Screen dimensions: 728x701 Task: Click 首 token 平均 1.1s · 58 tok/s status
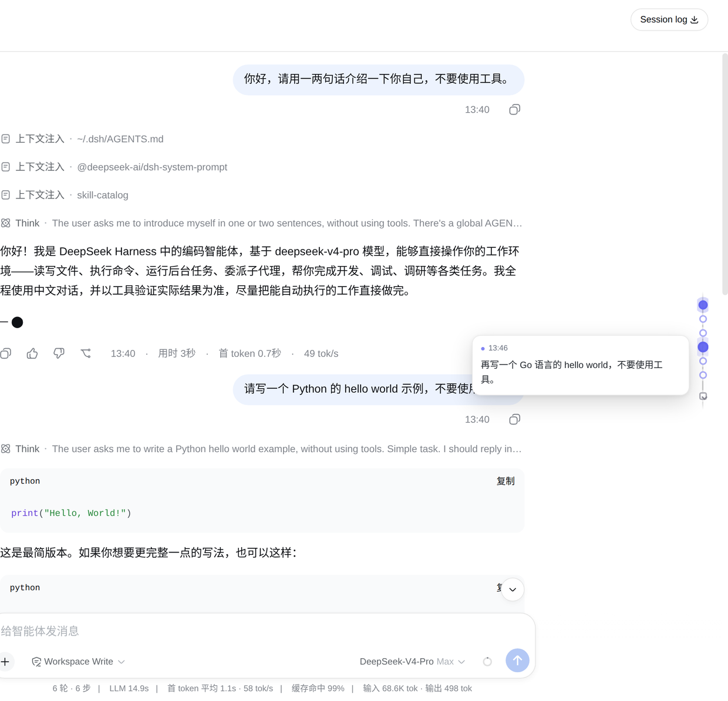(x=220, y=688)
